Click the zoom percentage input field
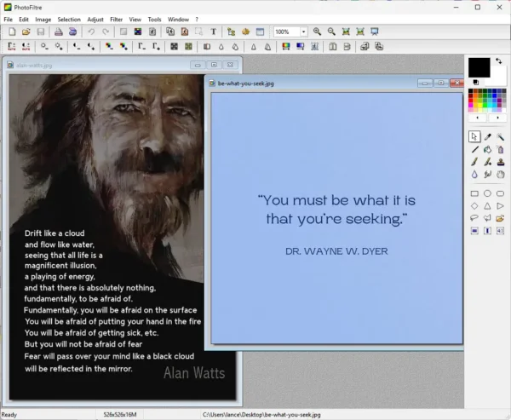The image size is (511, 420). 286,32
